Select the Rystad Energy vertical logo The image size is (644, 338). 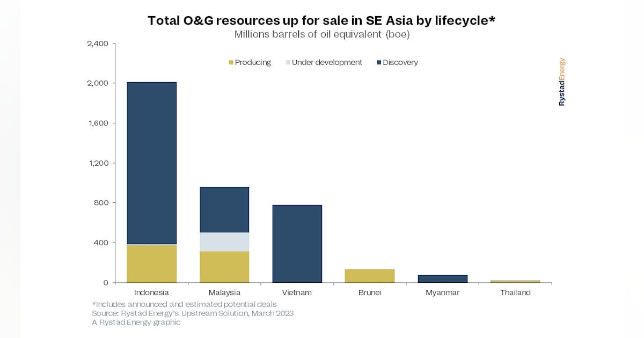tap(562, 82)
